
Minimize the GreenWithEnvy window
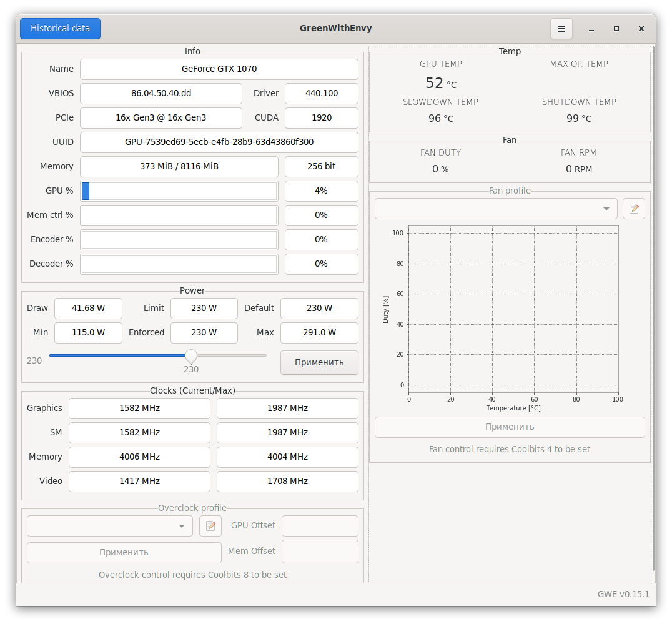[x=591, y=29]
